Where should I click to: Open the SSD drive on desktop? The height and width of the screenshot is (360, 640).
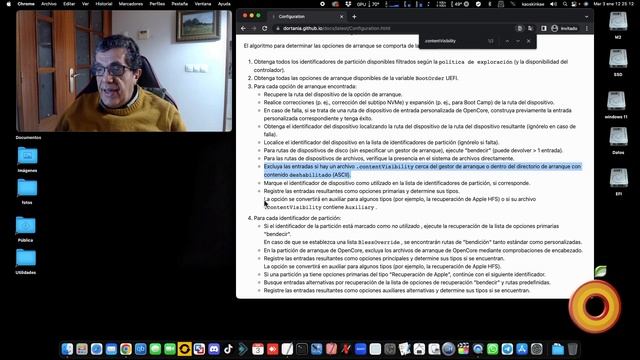coord(618,59)
